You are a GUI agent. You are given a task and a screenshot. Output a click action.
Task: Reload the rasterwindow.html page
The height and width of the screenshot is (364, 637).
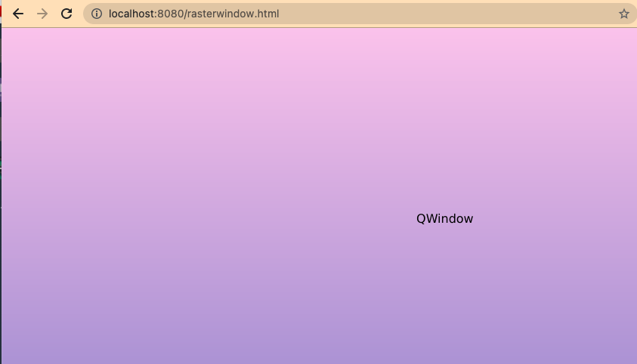point(66,14)
